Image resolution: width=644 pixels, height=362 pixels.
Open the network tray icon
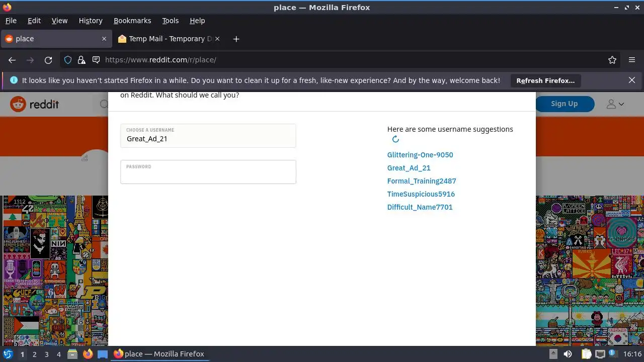pos(600,354)
